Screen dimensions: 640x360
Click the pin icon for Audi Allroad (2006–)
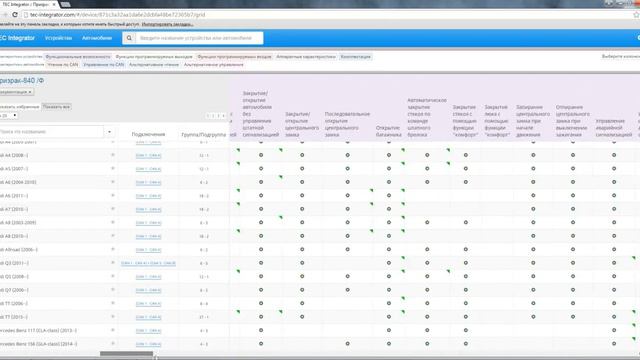click(113, 249)
